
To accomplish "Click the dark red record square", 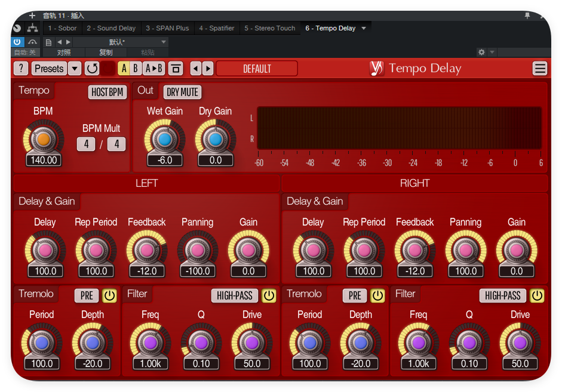I will click(108, 69).
